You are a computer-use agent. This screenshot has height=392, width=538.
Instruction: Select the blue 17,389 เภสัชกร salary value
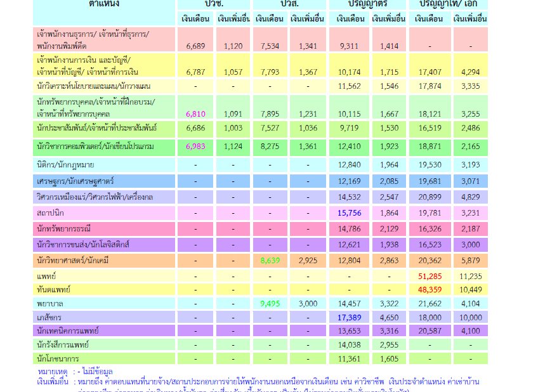(x=350, y=316)
